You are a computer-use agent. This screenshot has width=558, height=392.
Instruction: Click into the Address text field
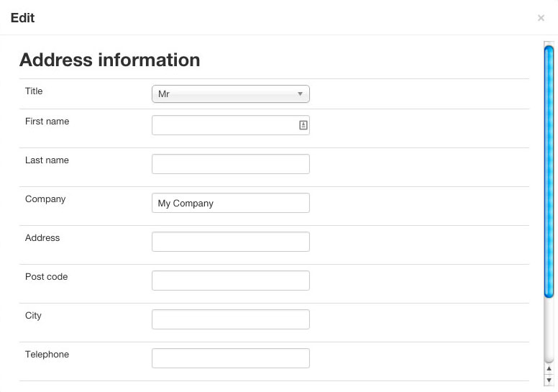coord(230,242)
